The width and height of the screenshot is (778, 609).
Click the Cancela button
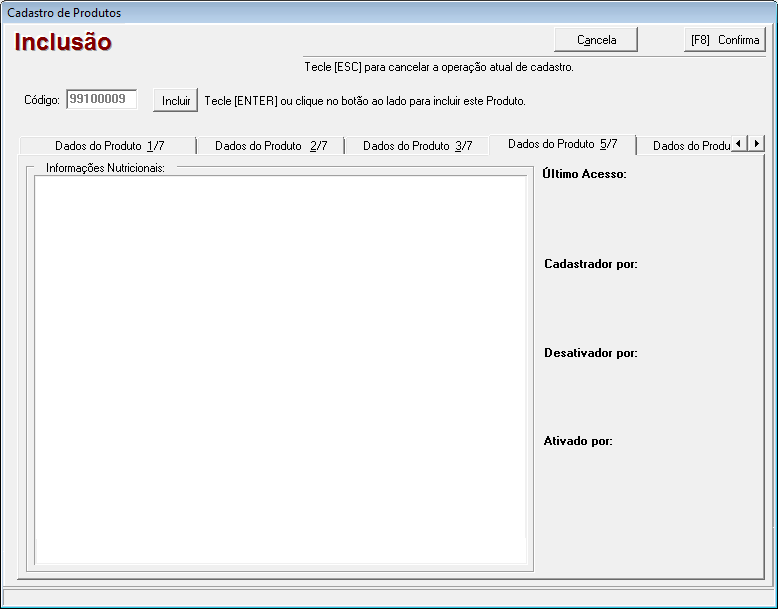click(x=596, y=40)
